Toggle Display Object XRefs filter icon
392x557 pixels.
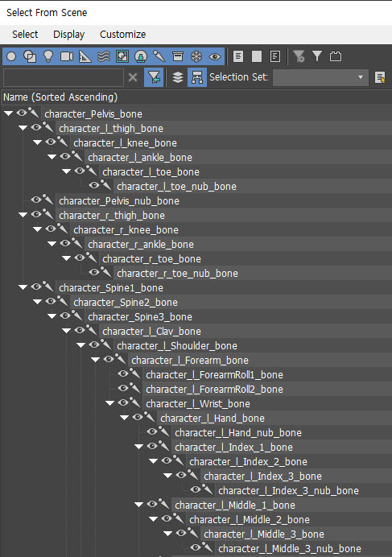tap(141, 56)
